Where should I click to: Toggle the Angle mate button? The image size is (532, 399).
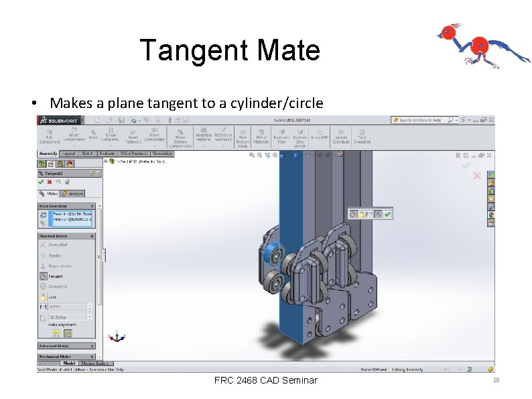coord(43,318)
